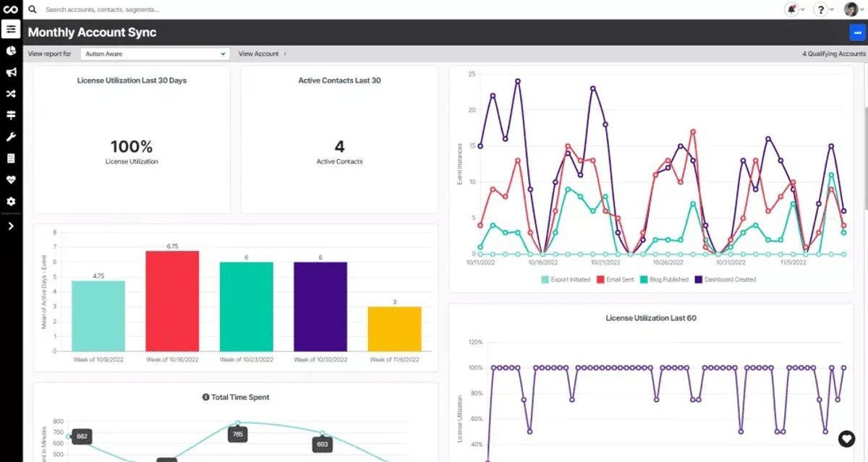The image size is (868, 462).
Task: Click the info icon beside Total Time Spent
Action: tap(206, 397)
